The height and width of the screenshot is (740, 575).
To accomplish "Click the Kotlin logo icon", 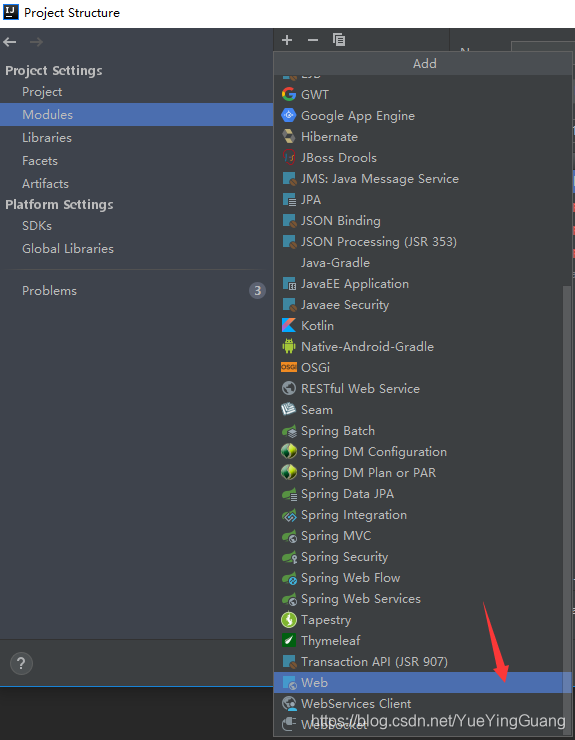I will (x=288, y=325).
